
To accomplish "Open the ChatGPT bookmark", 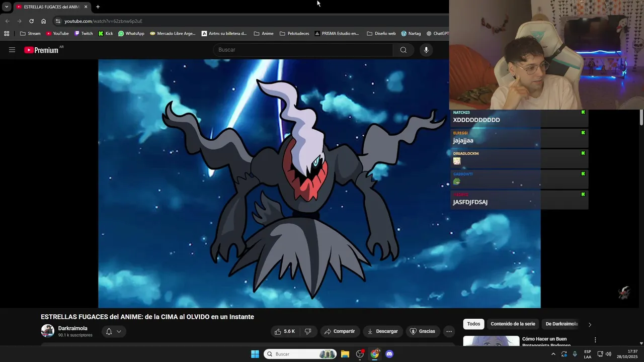I will tap(437, 34).
